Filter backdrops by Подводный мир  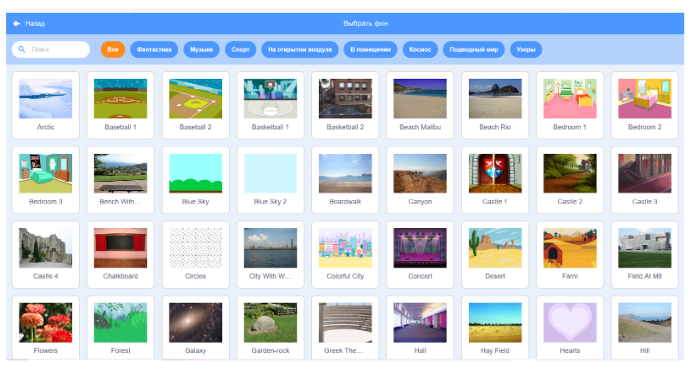(474, 49)
